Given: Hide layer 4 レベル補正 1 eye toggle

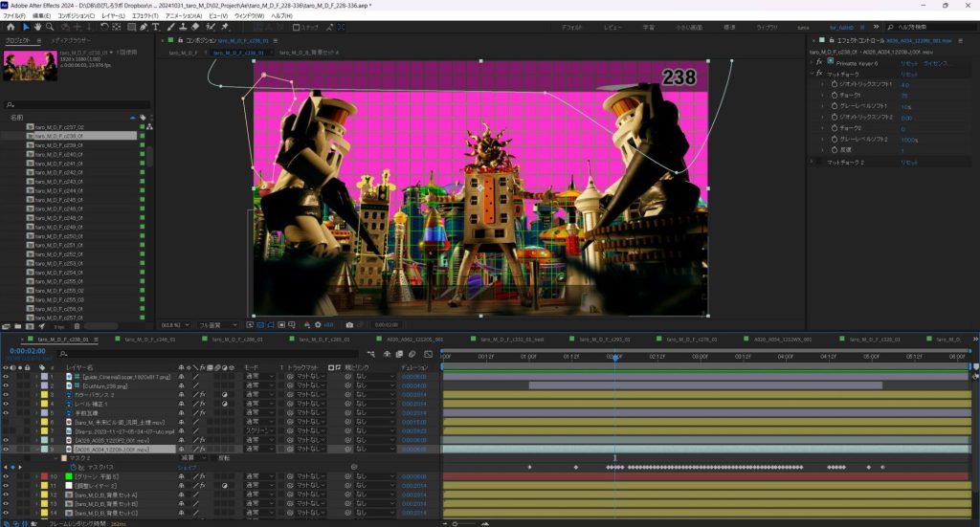Looking at the screenshot, I should [x=6, y=404].
